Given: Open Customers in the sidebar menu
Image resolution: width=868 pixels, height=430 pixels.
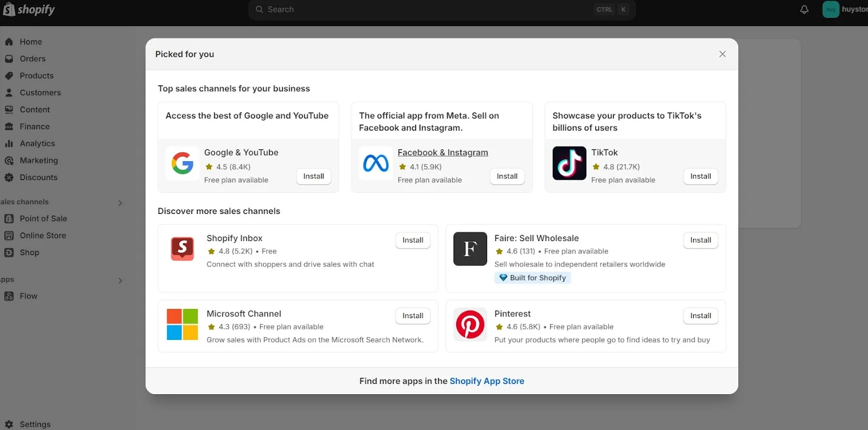Looking at the screenshot, I should pyautogui.click(x=40, y=92).
